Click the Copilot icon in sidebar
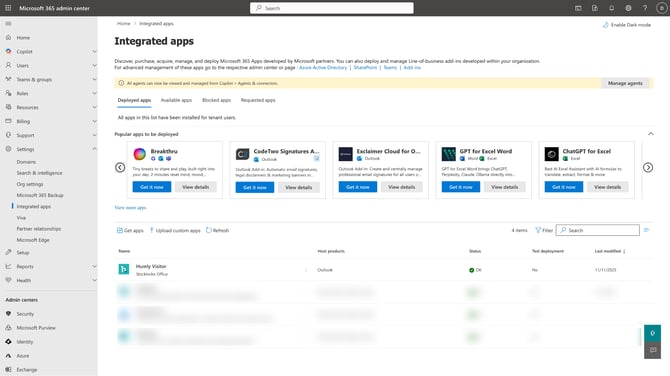This screenshot has height=376, width=670. coord(9,51)
